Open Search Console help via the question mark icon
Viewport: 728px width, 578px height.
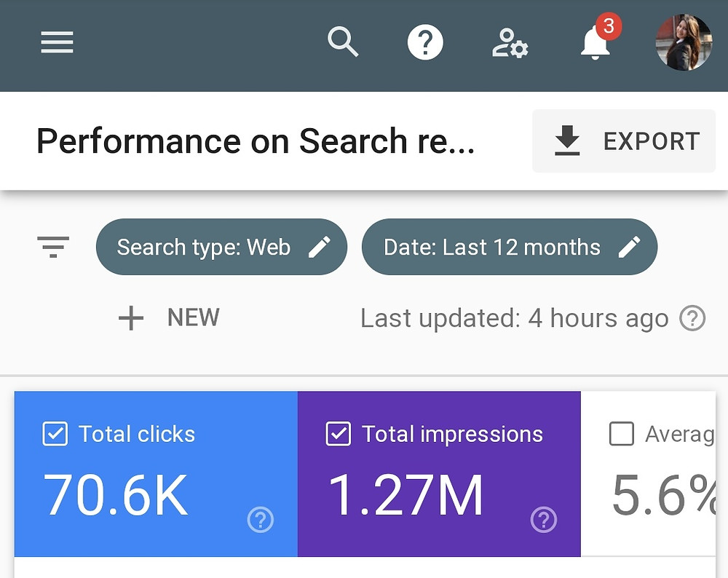(x=426, y=42)
